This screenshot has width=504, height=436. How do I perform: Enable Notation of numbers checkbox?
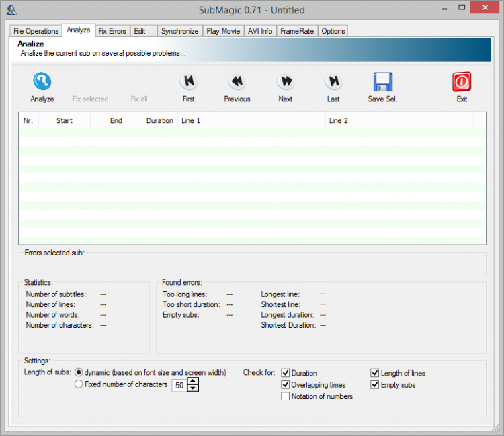[x=285, y=396]
